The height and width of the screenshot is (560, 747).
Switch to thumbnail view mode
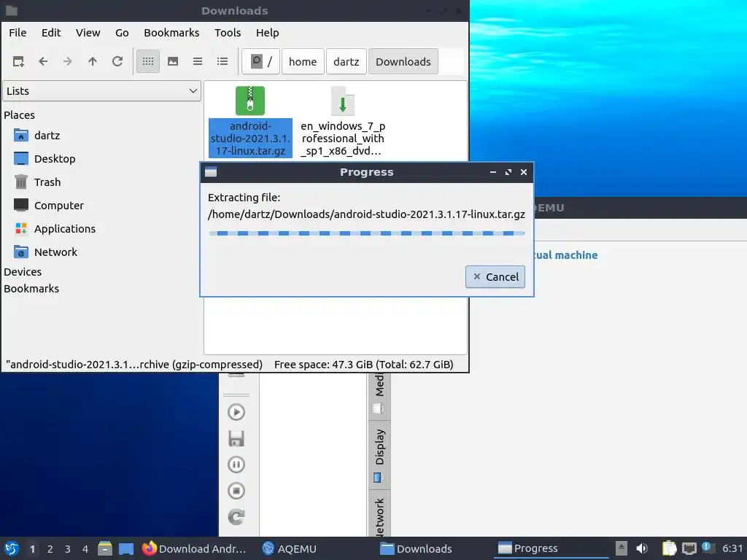coord(173,61)
